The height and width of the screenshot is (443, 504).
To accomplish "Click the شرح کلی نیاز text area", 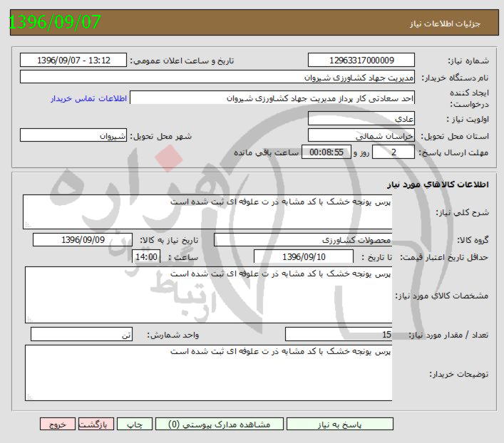I will point(207,211).
